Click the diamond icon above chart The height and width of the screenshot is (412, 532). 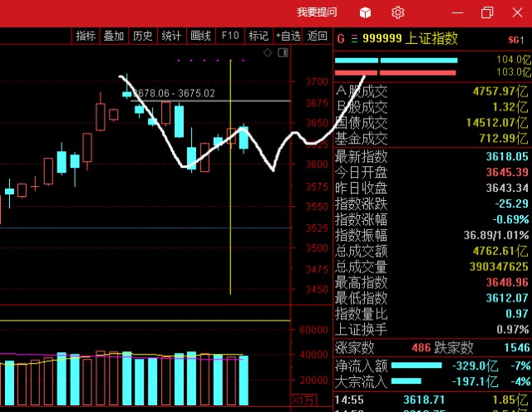[268, 52]
